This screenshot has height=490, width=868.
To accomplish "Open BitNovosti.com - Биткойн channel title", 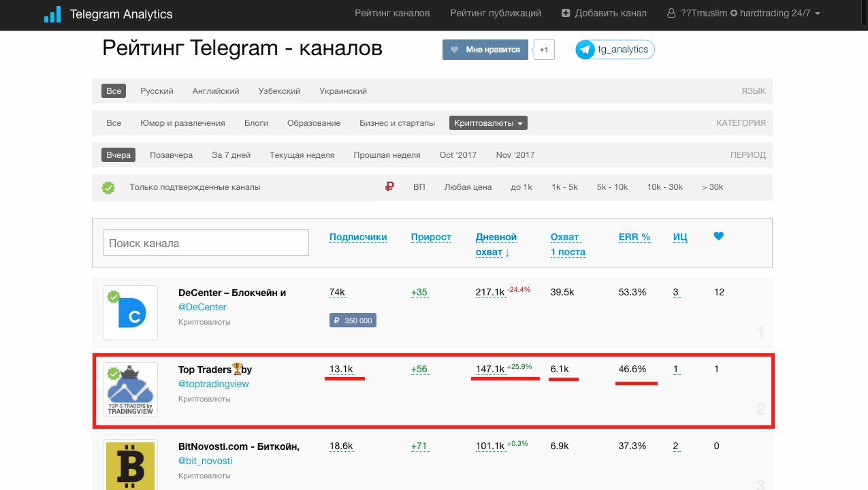I will click(x=239, y=446).
